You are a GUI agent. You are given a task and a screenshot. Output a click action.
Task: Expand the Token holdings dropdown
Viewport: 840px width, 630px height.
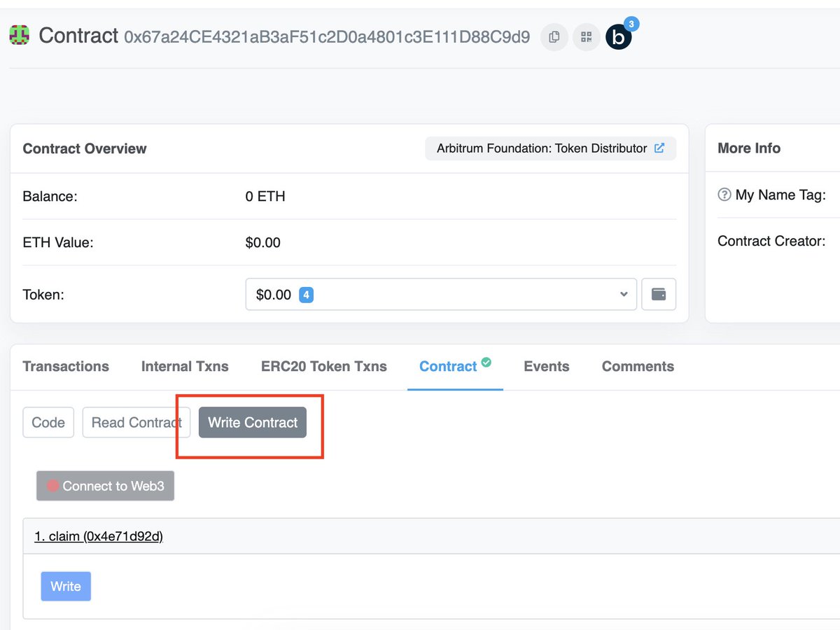point(441,294)
